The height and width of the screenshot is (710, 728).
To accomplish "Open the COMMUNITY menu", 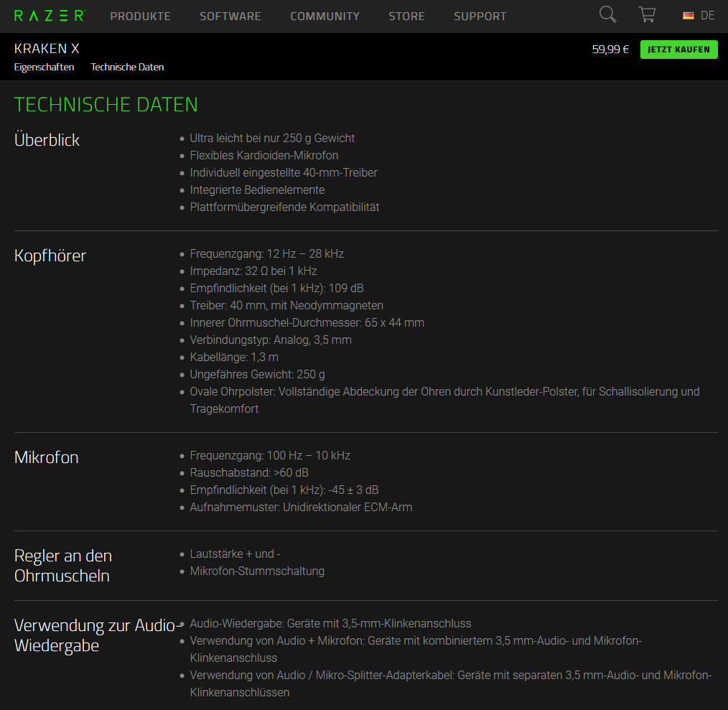I will coord(325,17).
